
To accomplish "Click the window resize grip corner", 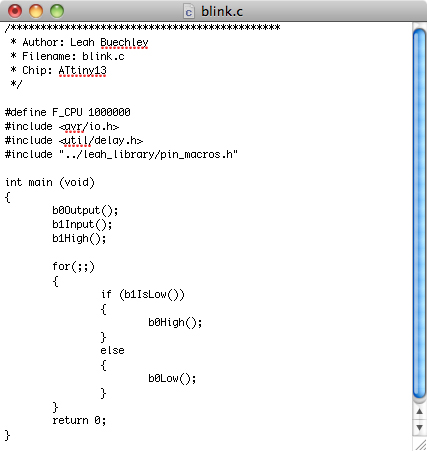I will click(x=421, y=444).
